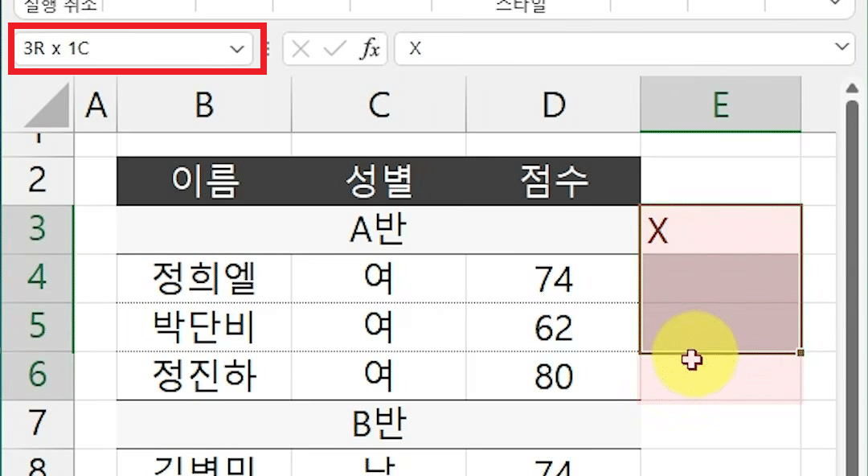The height and width of the screenshot is (476, 868).
Task: Select score cell 74 in row 4
Action: [554, 278]
